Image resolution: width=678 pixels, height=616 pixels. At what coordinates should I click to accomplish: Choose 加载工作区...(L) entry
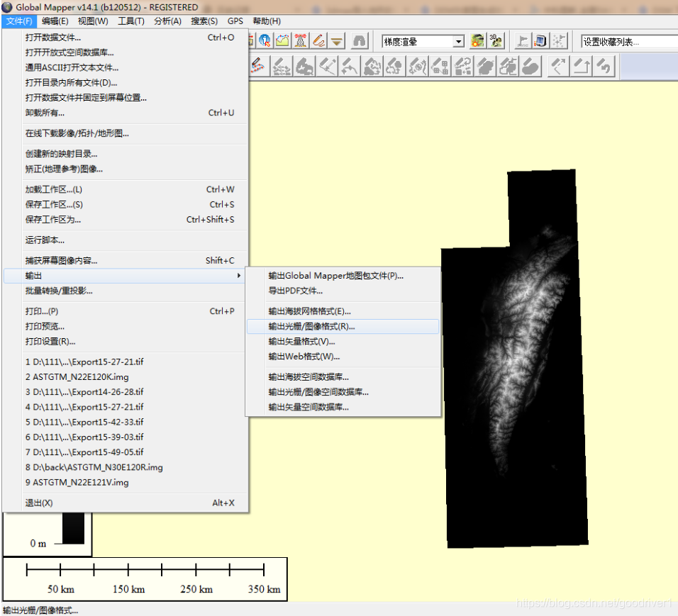coord(126,189)
